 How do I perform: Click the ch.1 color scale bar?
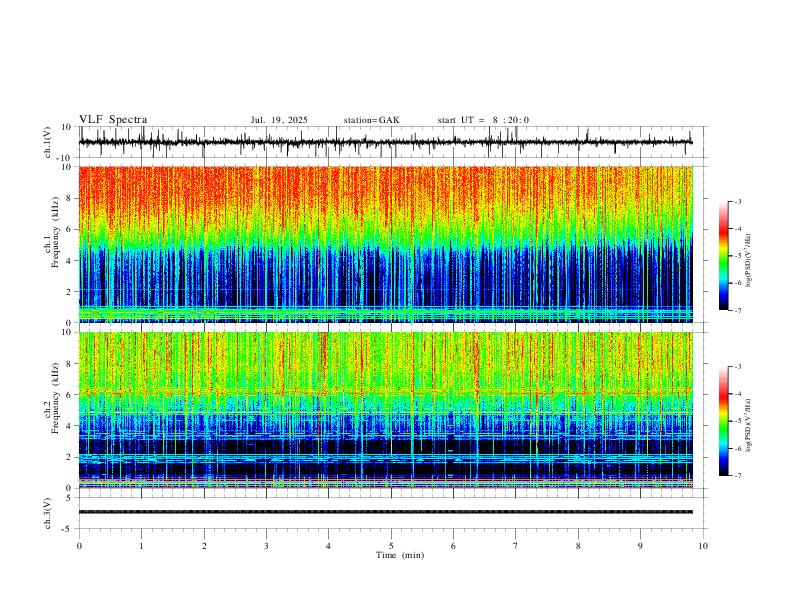click(724, 256)
